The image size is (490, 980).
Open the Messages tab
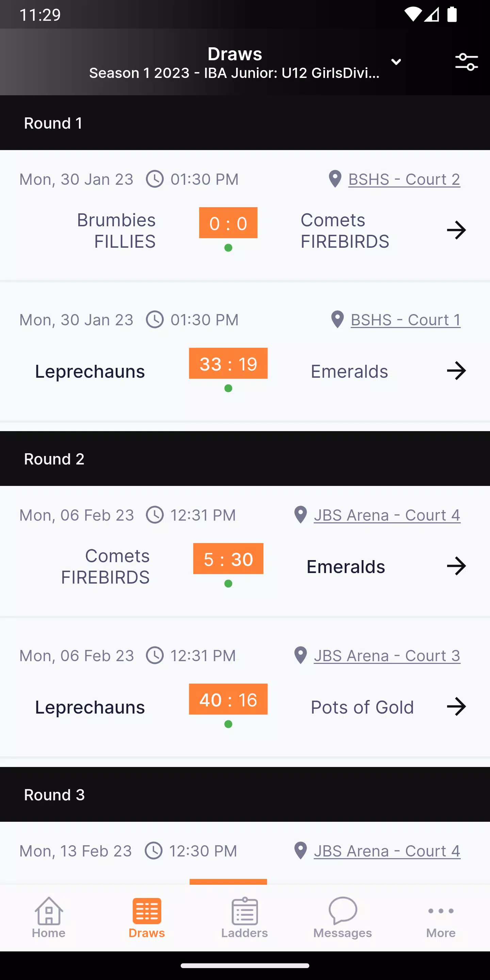[342, 918]
